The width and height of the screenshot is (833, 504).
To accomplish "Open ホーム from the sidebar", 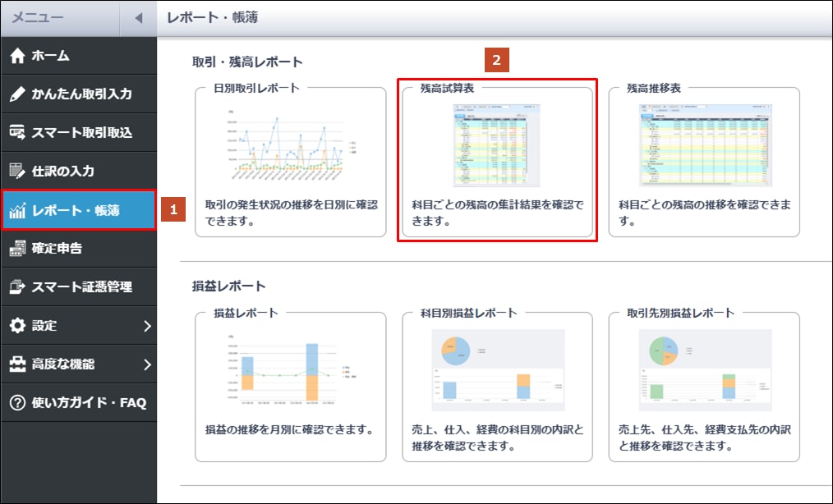I will pos(79,56).
